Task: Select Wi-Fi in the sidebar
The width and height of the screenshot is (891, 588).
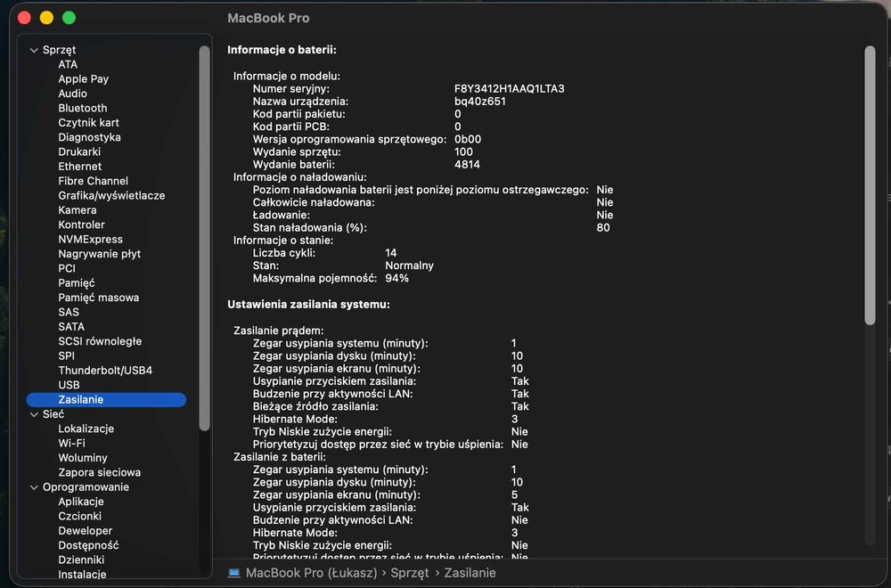Action: 71,444
